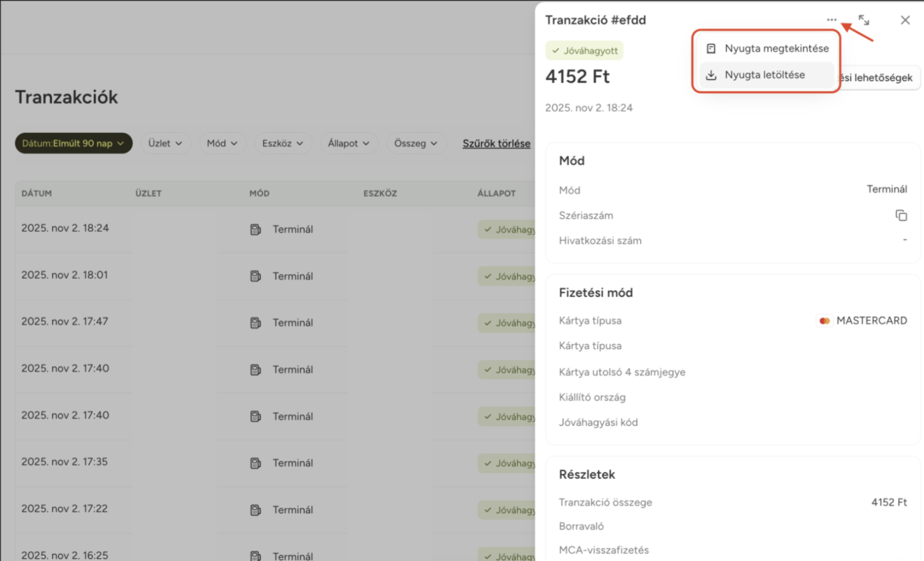Expand the Mód filter dropdown
The width and height of the screenshot is (924, 561).
pos(222,143)
